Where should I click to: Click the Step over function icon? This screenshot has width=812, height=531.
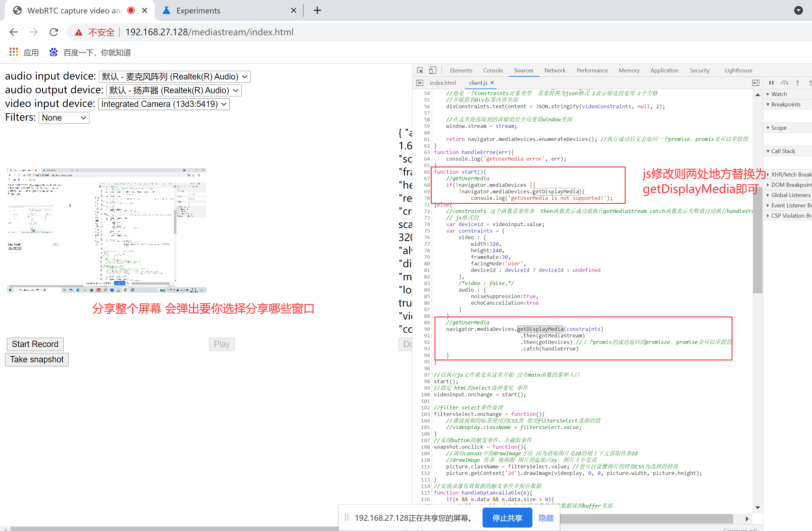pyautogui.click(x=784, y=83)
